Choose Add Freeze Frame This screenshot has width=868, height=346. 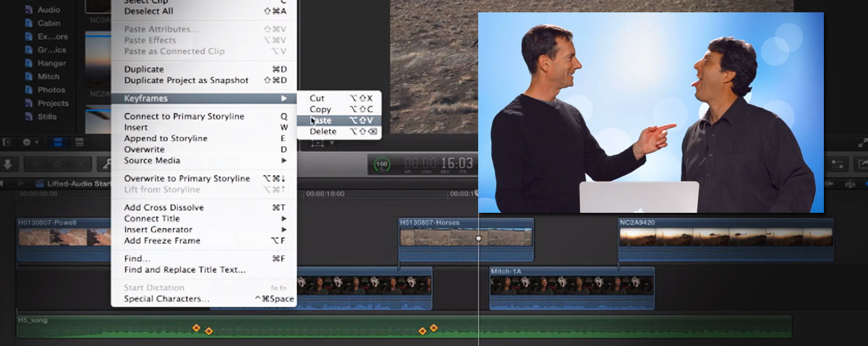pyautogui.click(x=204, y=240)
